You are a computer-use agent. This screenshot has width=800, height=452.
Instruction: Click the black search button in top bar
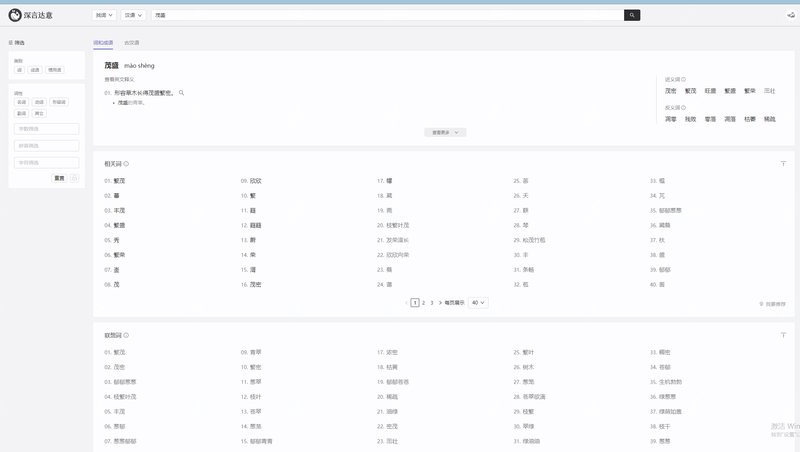pos(631,15)
